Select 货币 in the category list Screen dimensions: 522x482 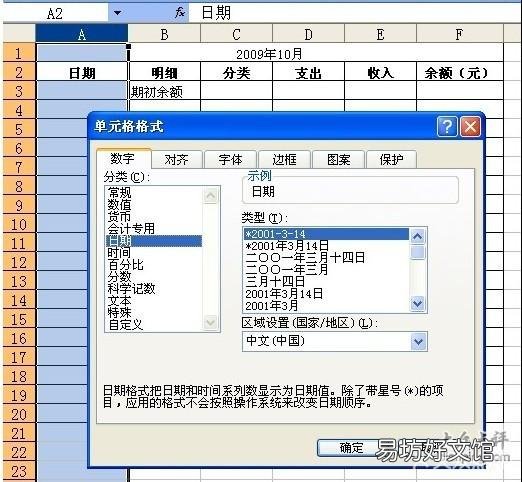pyautogui.click(x=154, y=217)
